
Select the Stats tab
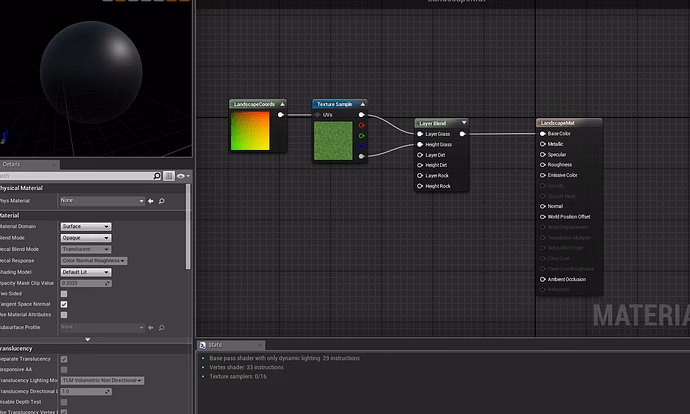[x=231, y=345]
